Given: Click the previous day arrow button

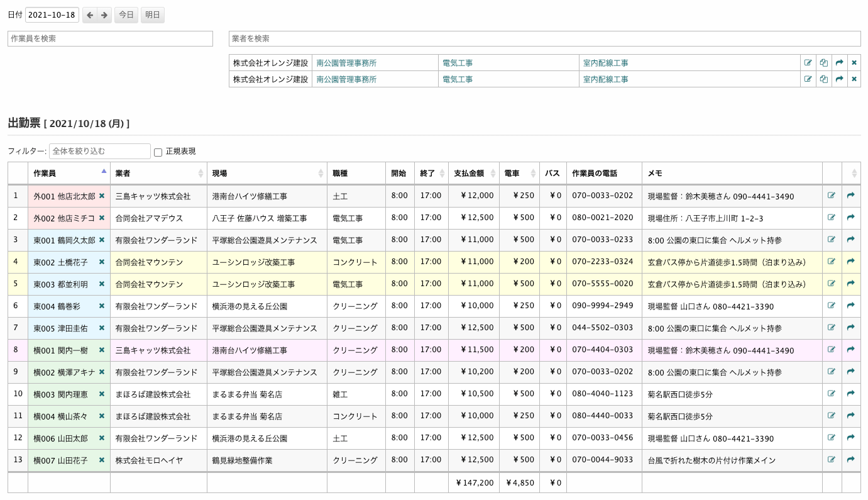Looking at the screenshot, I should 90,15.
